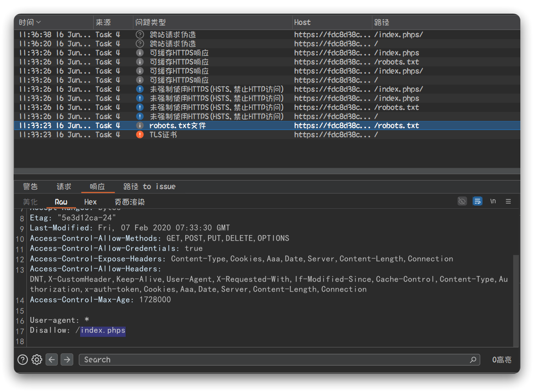The height and width of the screenshot is (392, 534).
Task: Go to next search match arrow
Action: (67, 360)
